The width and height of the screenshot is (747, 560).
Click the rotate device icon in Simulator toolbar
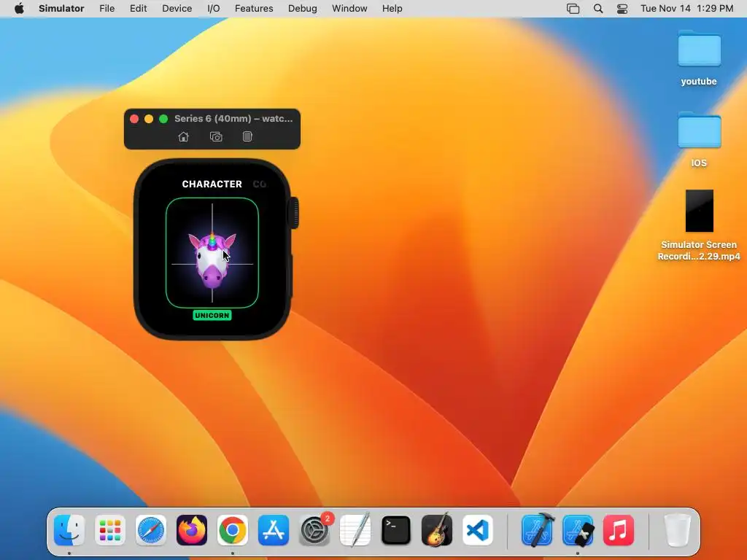(247, 137)
